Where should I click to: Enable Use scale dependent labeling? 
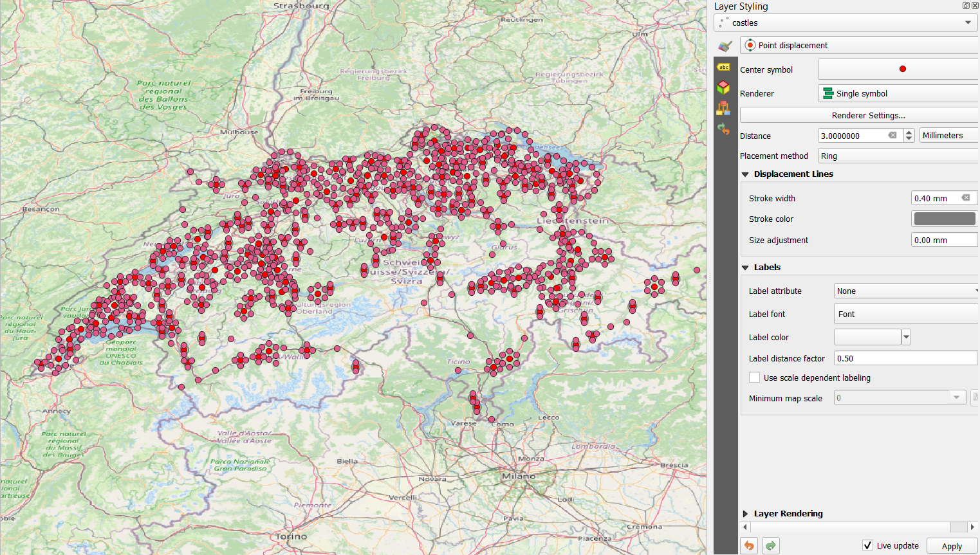point(755,378)
